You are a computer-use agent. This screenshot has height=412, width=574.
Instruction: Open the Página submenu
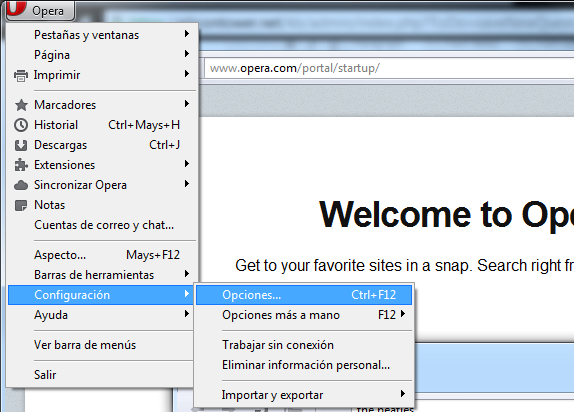103,55
